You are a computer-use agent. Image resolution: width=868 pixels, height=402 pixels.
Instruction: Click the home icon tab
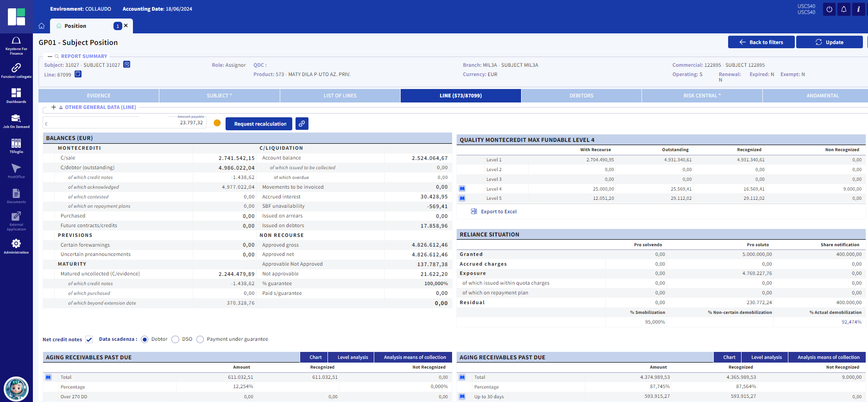click(x=42, y=26)
